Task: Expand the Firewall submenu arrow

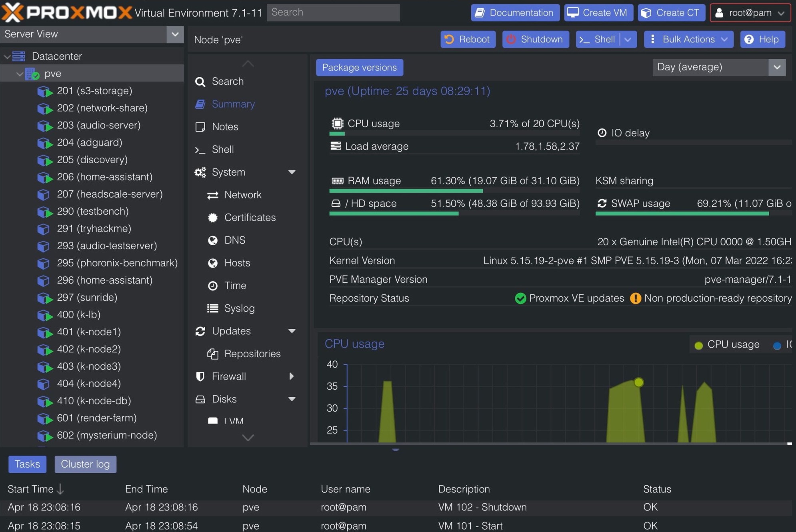Action: (x=292, y=376)
